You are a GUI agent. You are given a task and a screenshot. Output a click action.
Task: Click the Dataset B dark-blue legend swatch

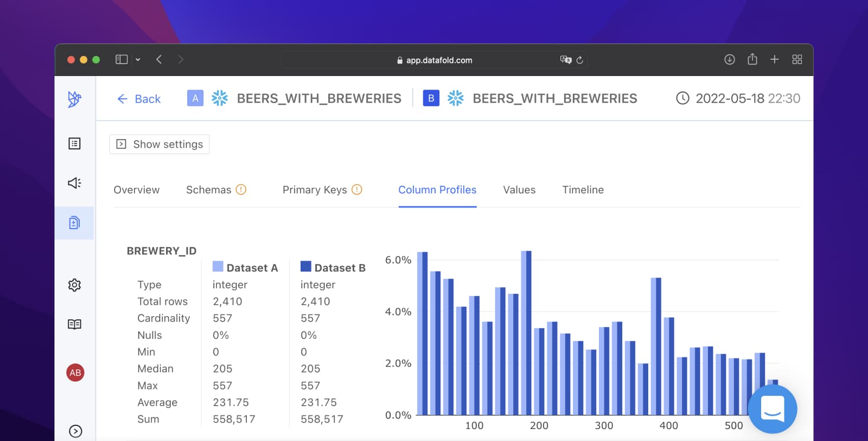tap(306, 266)
